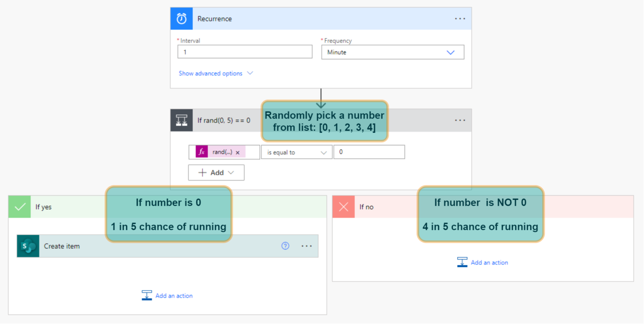
Task: Select the Create item action title
Action: click(62, 246)
